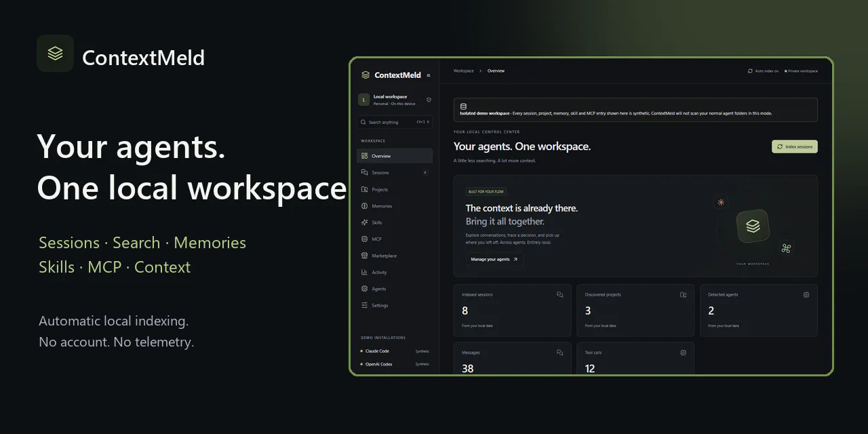
Task: Open the Sessions nav item
Action: click(x=395, y=173)
